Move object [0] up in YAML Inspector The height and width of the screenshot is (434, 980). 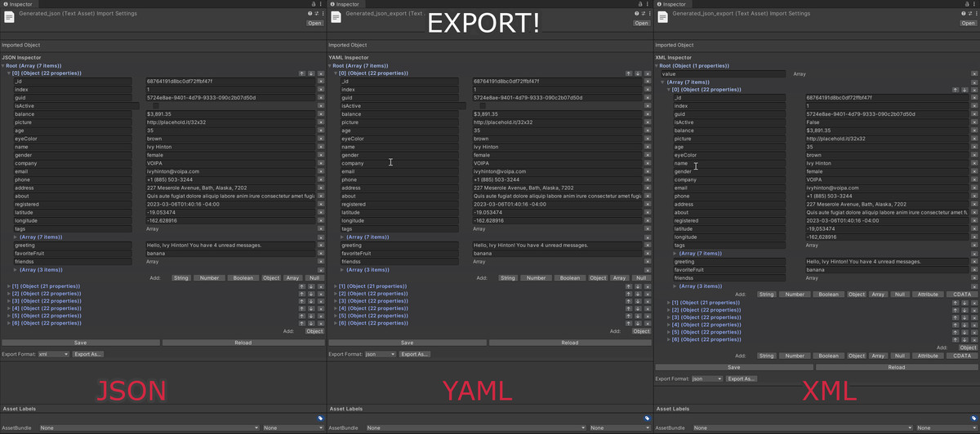(x=629, y=73)
